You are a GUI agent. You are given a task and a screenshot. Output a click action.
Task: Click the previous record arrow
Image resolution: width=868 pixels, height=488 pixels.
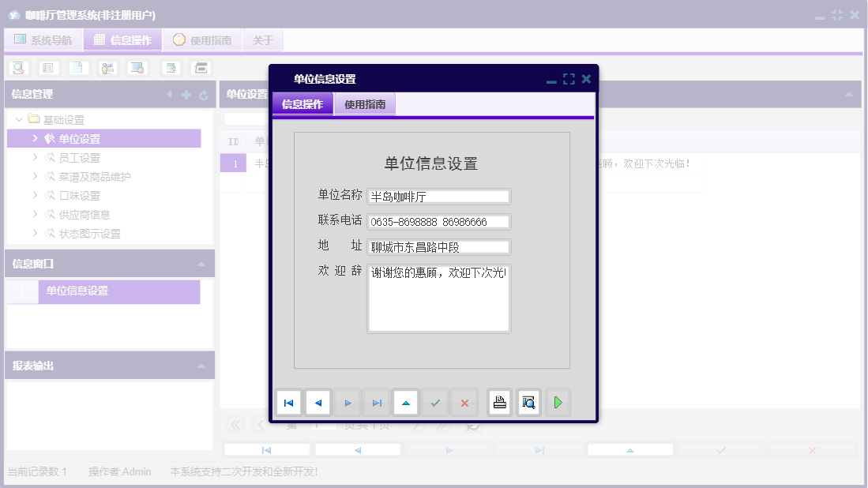pyautogui.click(x=318, y=402)
